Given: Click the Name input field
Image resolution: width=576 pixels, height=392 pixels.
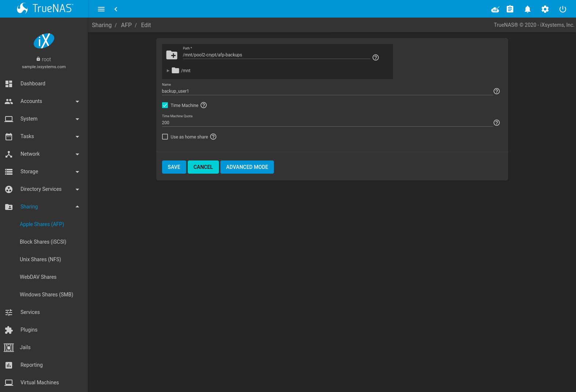Looking at the screenshot, I should tap(327, 91).
